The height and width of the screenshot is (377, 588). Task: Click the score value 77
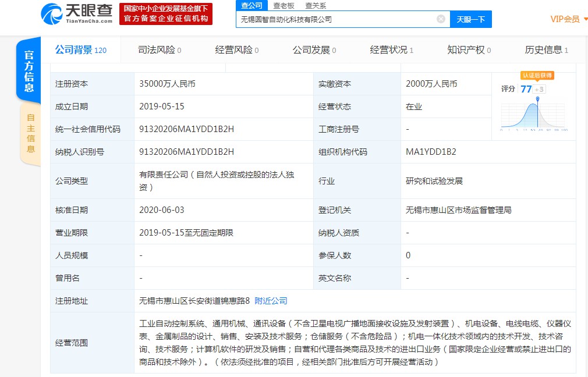(x=526, y=89)
